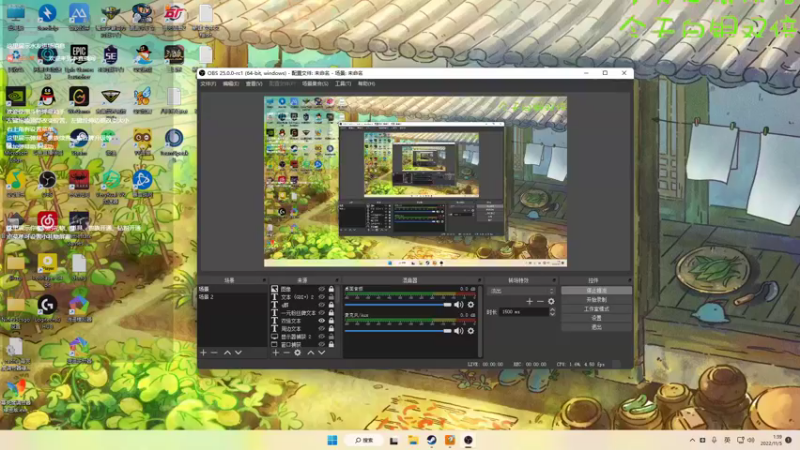This screenshot has width=800, height=450.
Task: Toggle visibility of the 显示器捕获 2 source
Action: click(x=321, y=337)
